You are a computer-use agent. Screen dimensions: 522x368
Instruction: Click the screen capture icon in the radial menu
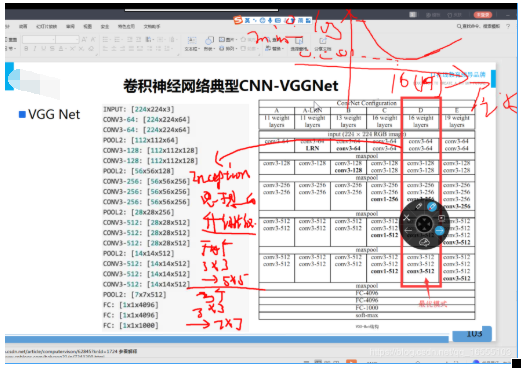point(441,218)
